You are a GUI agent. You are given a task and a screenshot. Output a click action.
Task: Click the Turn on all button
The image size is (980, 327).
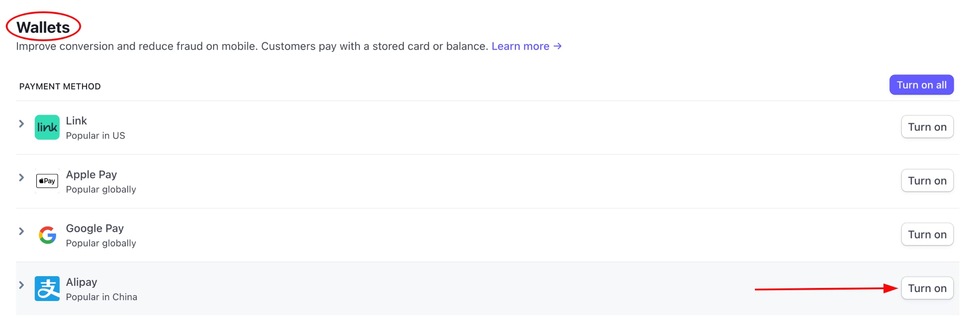click(921, 85)
